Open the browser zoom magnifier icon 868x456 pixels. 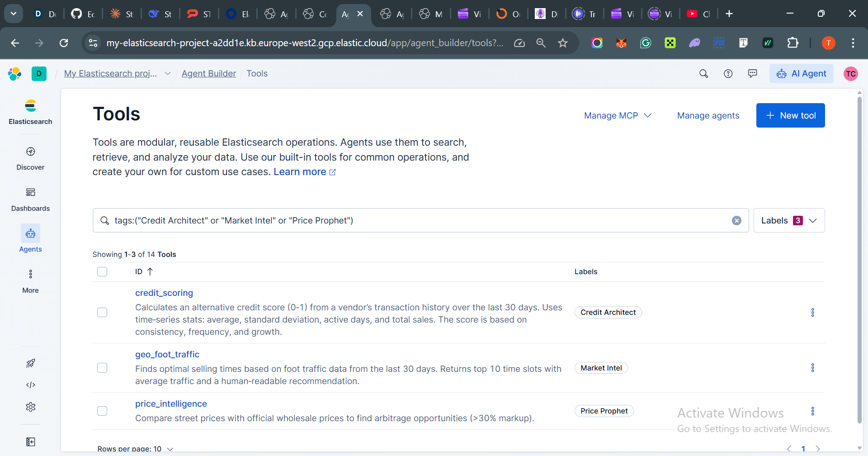(x=541, y=43)
